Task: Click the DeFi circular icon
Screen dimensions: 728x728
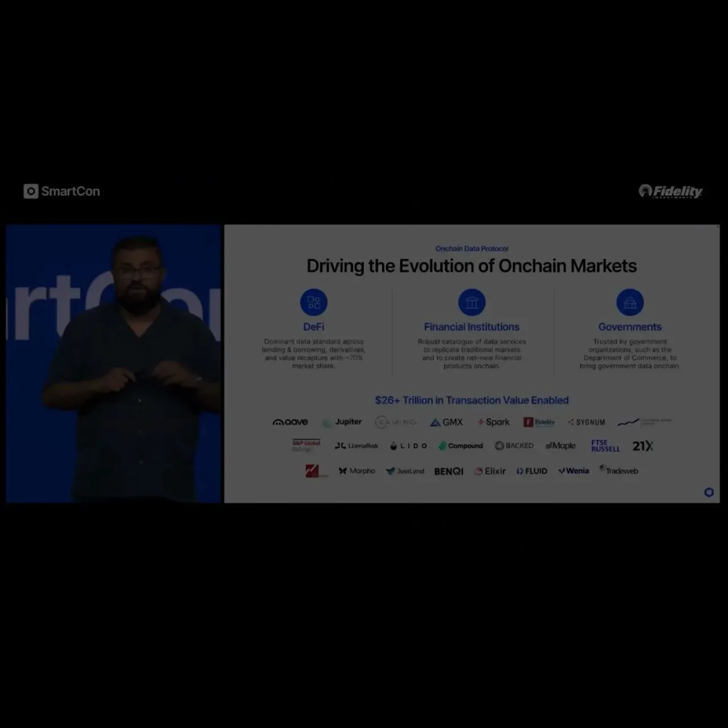Action: pyautogui.click(x=314, y=302)
